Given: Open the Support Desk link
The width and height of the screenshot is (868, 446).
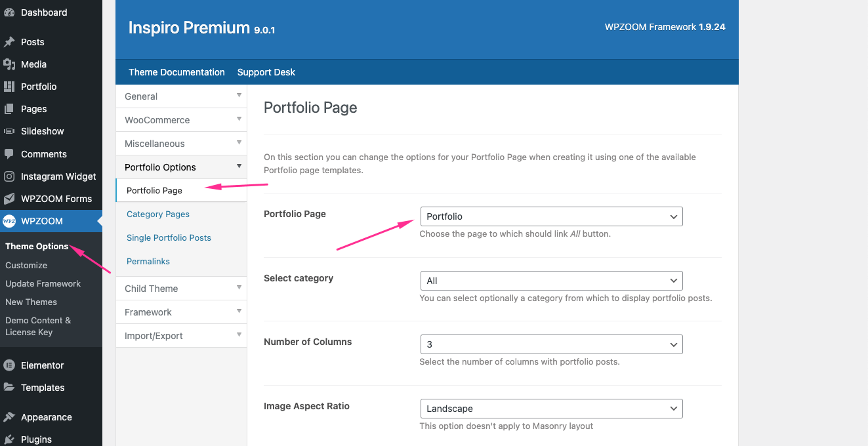Looking at the screenshot, I should point(266,72).
